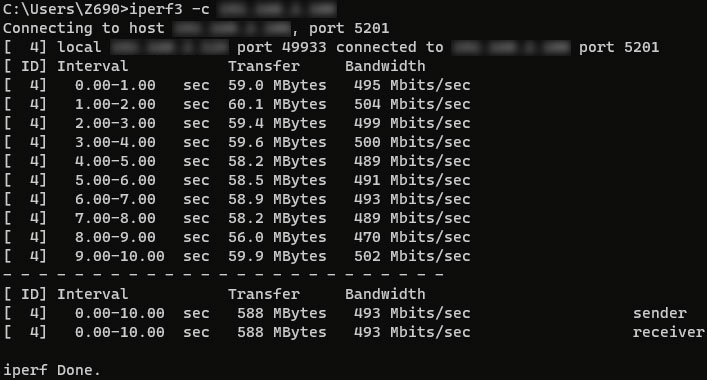Viewport: 707px width, 380px height.
Task: Click the 470 Mbits/sec bandwidth value
Action: [412, 237]
